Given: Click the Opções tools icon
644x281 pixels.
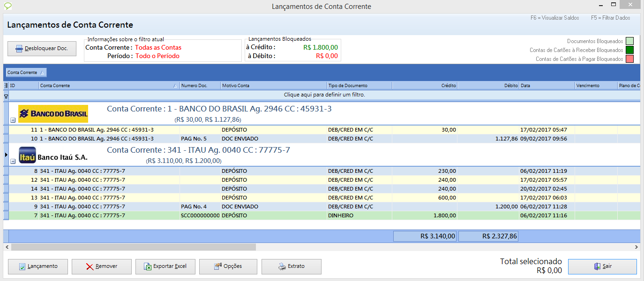Looking at the screenshot, I should [x=217, y=266].
